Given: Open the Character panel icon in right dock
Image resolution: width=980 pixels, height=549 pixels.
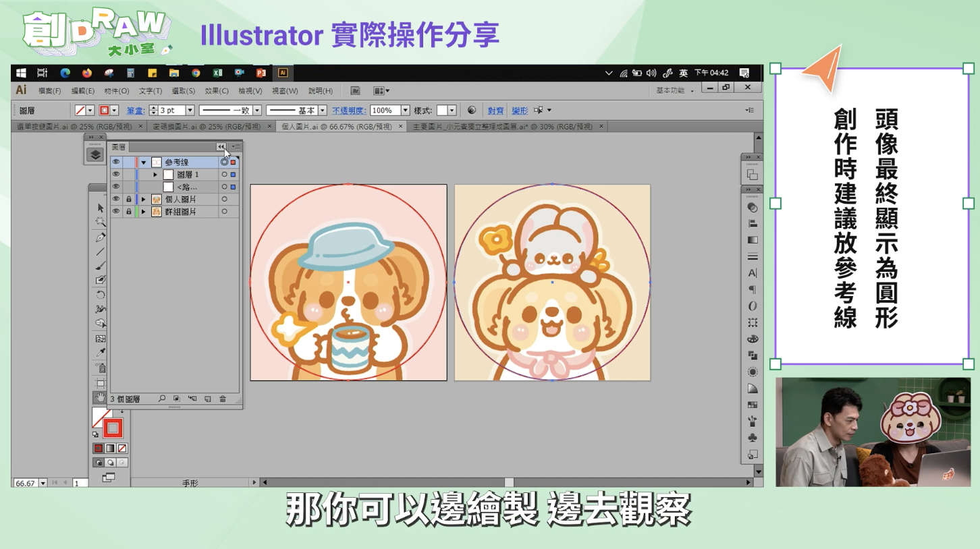Looking at the screenshot, I should [752, 273].
